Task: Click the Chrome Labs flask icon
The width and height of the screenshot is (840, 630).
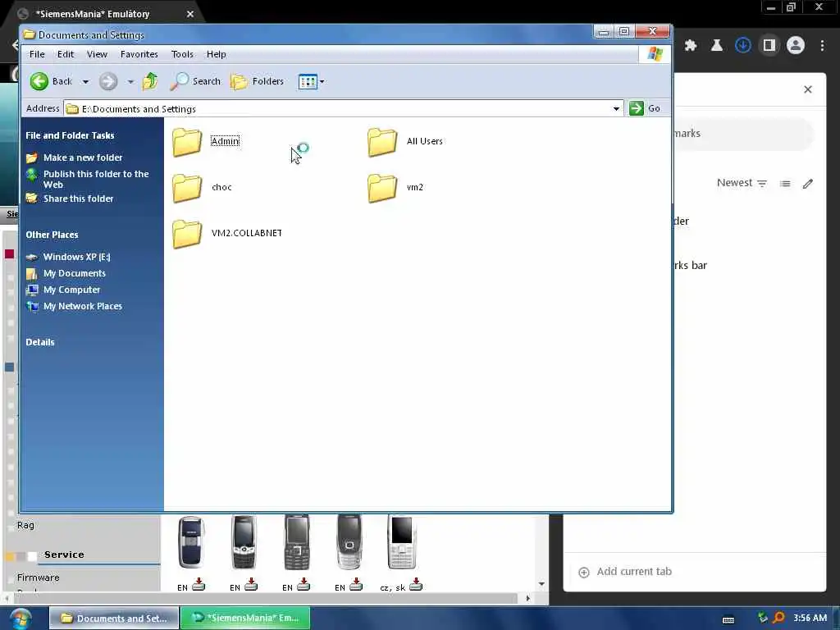Action: tap(716, 46)
